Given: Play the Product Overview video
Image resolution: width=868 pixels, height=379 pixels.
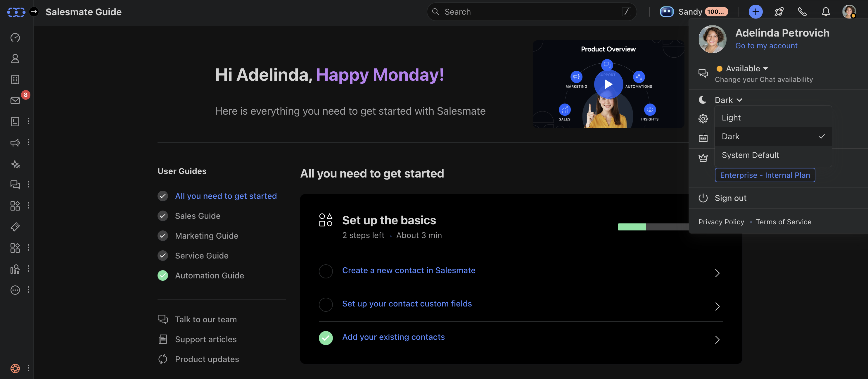Looking at the screenshot, I should coord(608,84).
